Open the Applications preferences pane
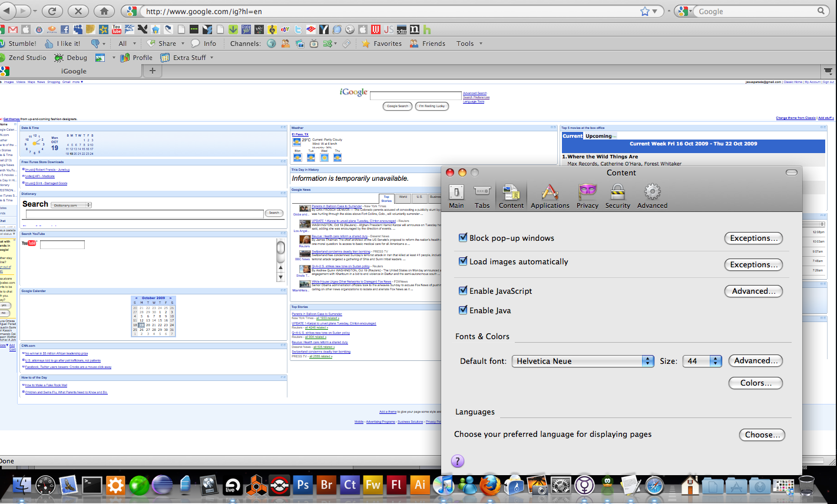The height and width of the screenshot is (504, 837). click(x=550, y=196)
